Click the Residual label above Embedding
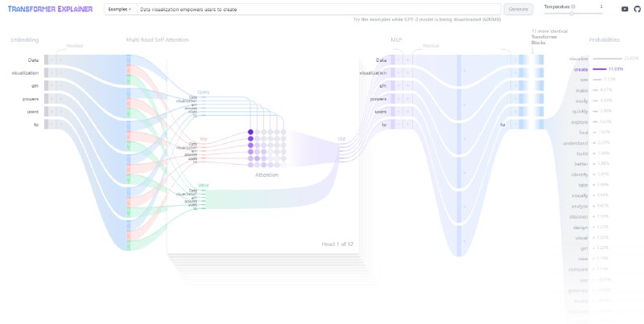The image size is (644, 324). click(75, 46)
